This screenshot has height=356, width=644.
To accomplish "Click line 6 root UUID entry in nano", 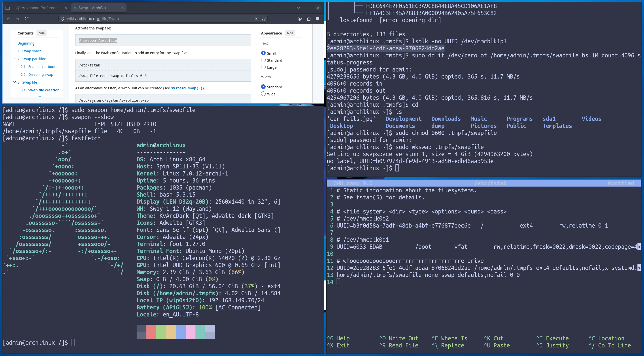I will coord(472,226).
